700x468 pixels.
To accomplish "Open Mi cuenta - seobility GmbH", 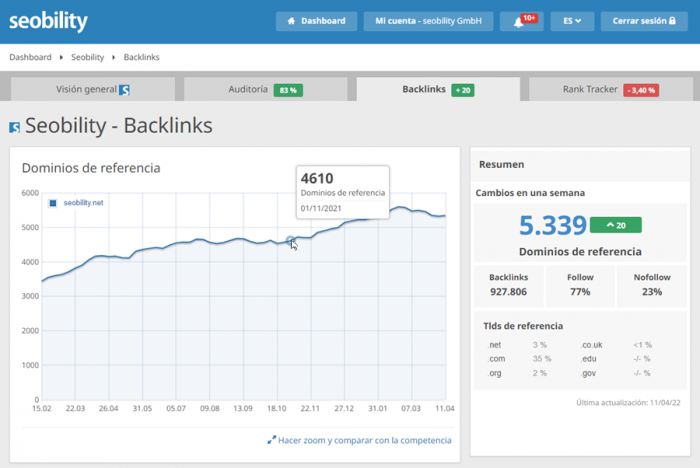I will pyautogui.click(x=428, y=21).
